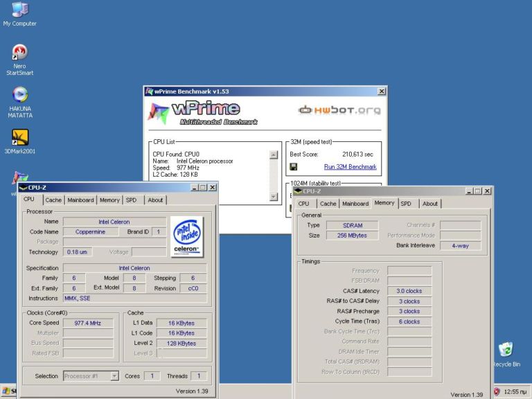Minimize the right CPU-Z window
532x399 pixels.
click(x=469, y=191)
